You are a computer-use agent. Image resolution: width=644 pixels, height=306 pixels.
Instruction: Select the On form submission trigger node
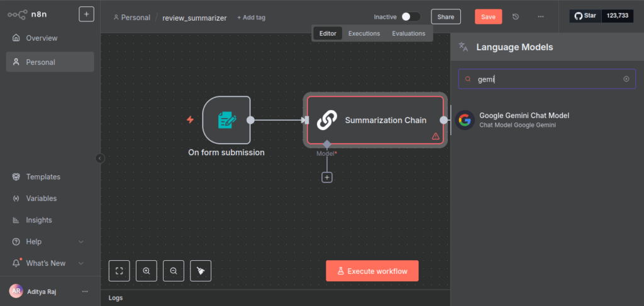226,120
